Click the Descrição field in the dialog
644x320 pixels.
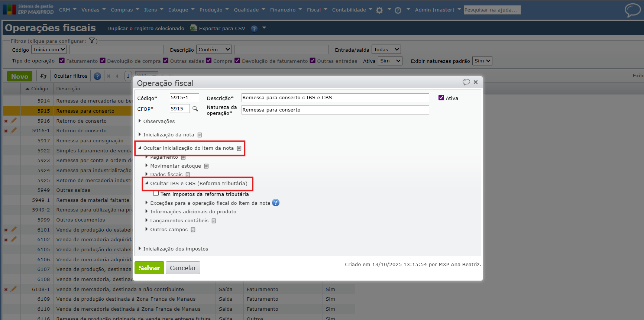pos(335,98)
